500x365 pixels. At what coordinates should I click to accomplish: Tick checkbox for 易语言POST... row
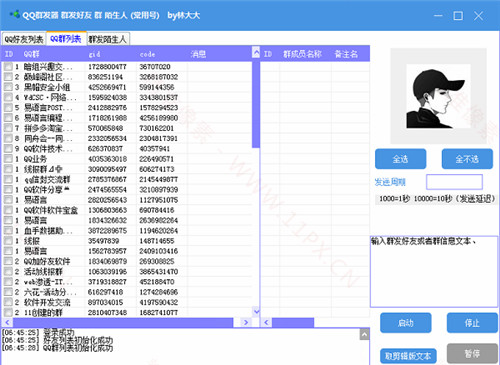coord(8,108)
